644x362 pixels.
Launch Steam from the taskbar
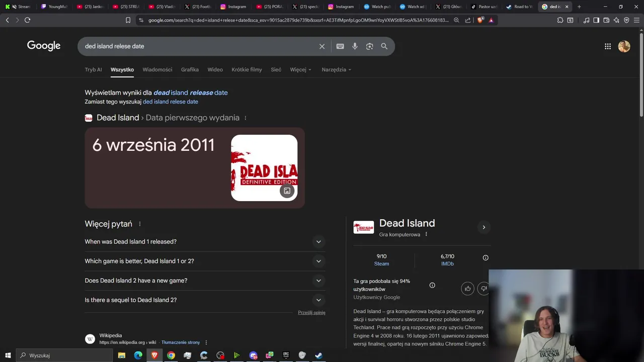click(x=318, y=355)
